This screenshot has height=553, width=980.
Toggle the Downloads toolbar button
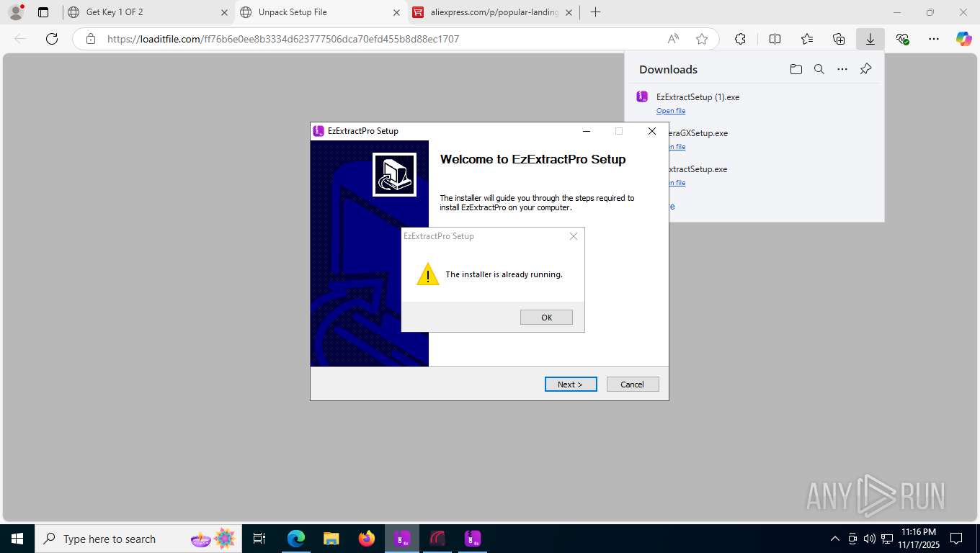point(870,39)
